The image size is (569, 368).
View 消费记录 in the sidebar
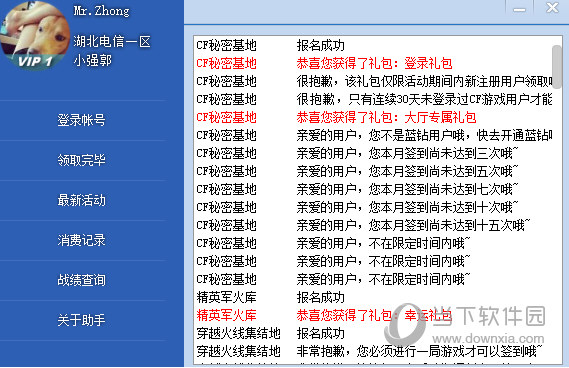coord(81,240)
